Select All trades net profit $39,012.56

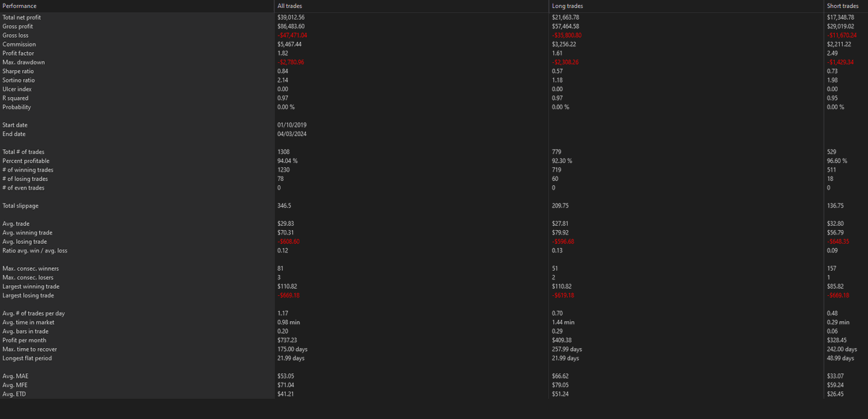click(x=292, y=17)
